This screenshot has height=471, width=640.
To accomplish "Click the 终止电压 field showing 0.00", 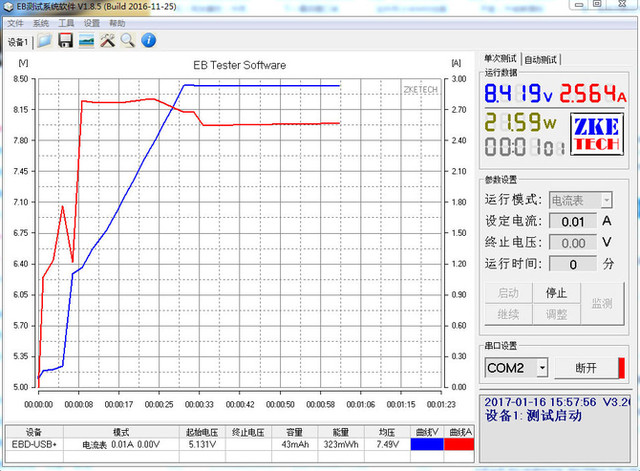I will [573, 243].
